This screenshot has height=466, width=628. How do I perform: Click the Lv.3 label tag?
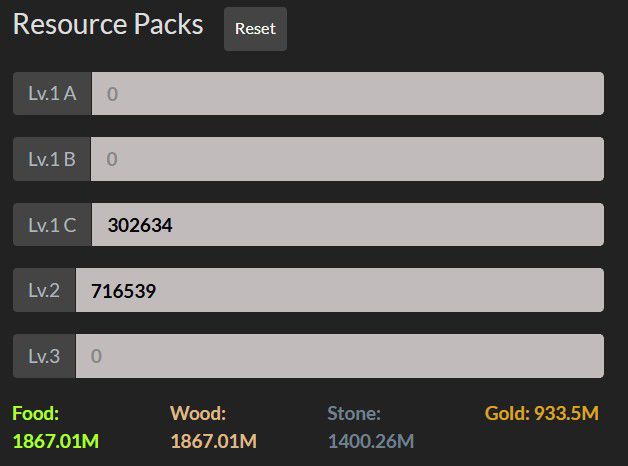44,356
